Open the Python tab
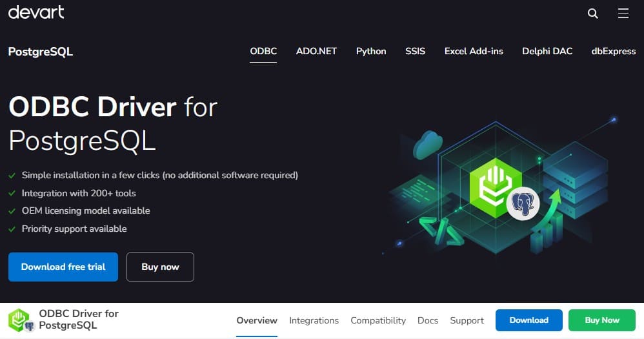Screen dimensions: 644x339 (371, 52)
